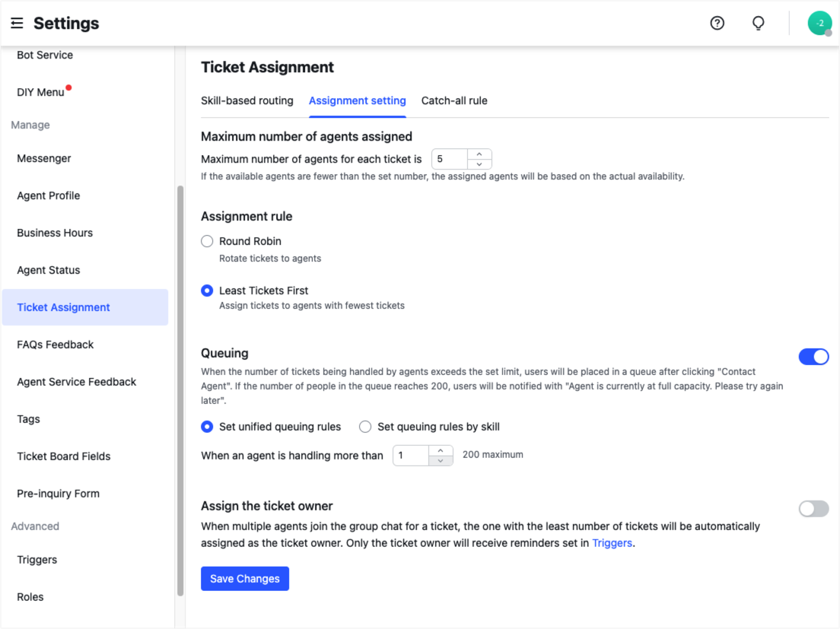Image resolution: width=840 pixels, height=629 pixels.
Task: Open the help question-mark icon
Action: tap(717, 23)
